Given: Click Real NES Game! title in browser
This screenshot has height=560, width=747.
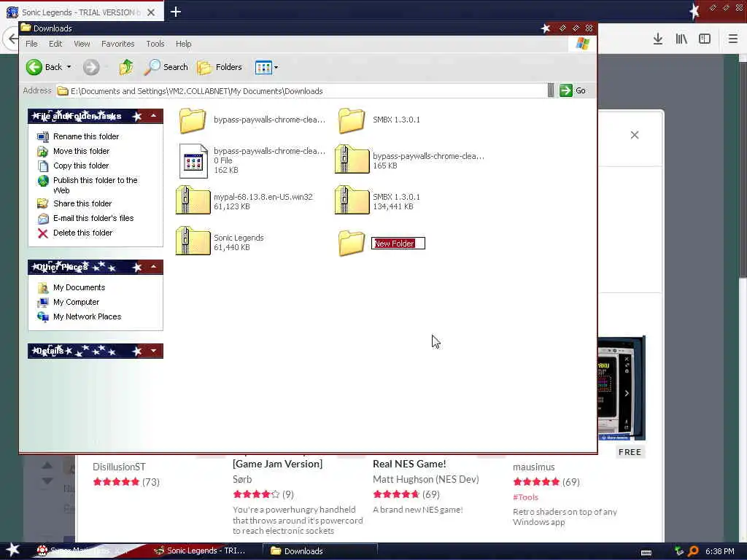Looking at the screenshot, I should 409,464.
